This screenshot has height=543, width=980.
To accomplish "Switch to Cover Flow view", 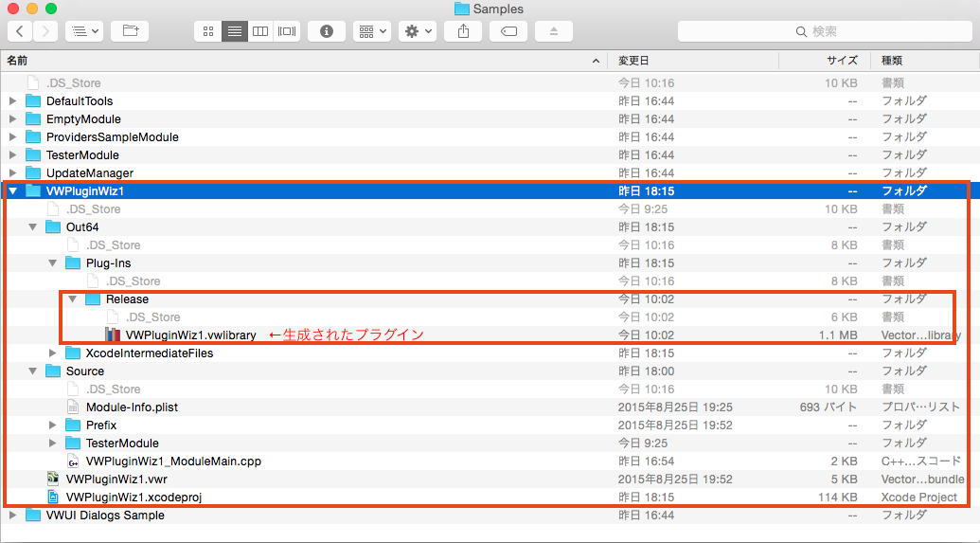I will (287, 31).
